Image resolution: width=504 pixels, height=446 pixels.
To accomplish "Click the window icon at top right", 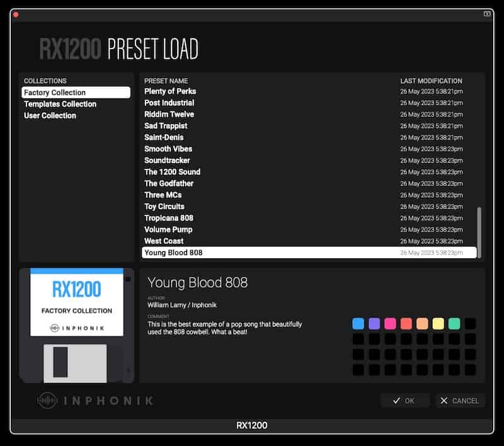I will (487, 14).
